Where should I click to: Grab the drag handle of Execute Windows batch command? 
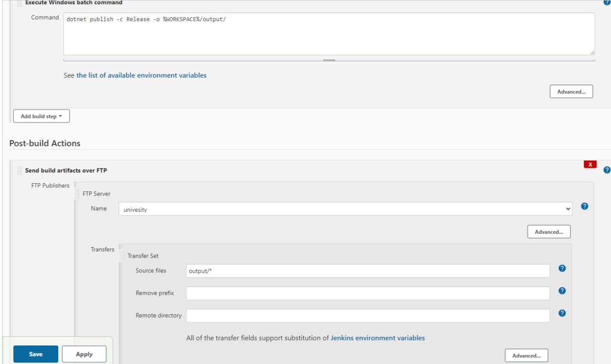click(19, 3)
